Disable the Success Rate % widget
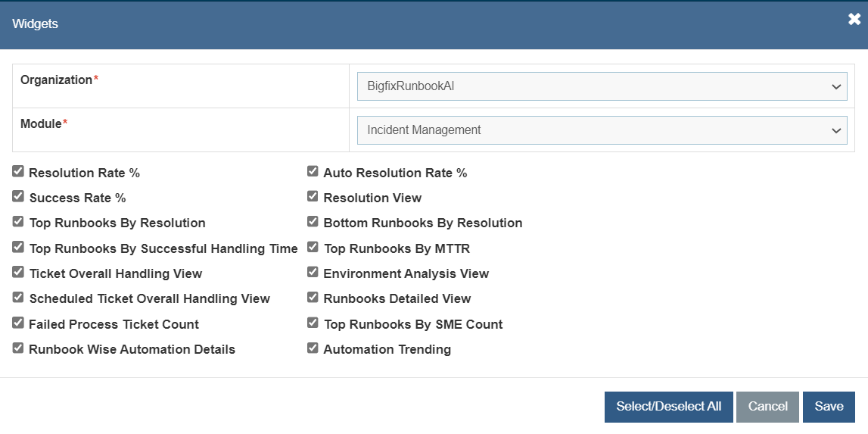Screen dimensions: 868x434 18,197
